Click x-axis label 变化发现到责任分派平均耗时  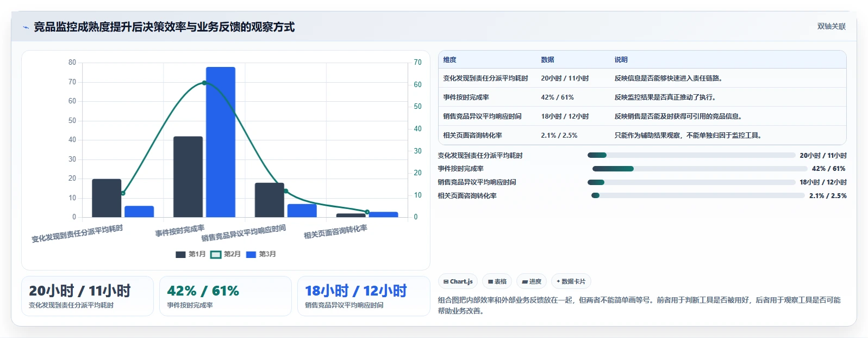[77, 233]
